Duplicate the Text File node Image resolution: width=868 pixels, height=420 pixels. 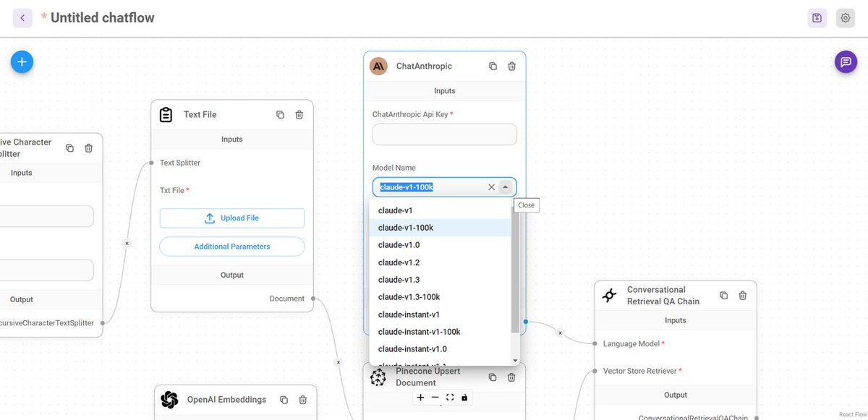[x=280, y=115]
